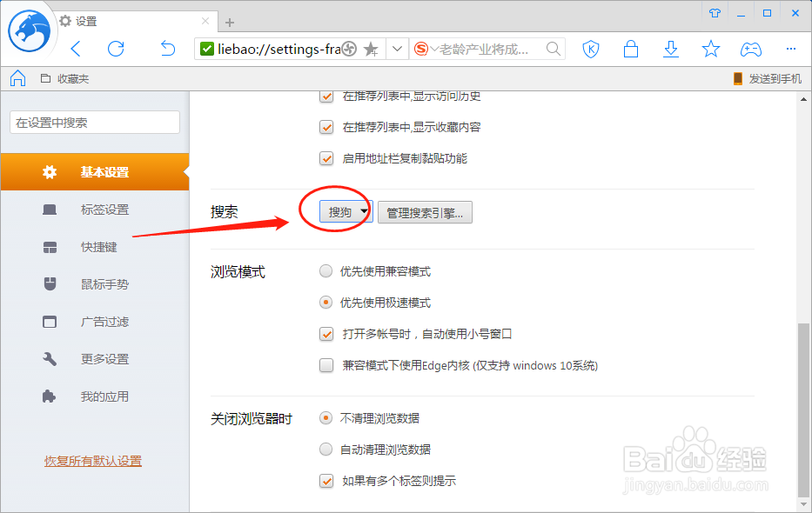The width and height of the screenshot is (812, 513).
Task: Click the magnifier search icon
Action: pyautogui.click(x=553, y=50)
